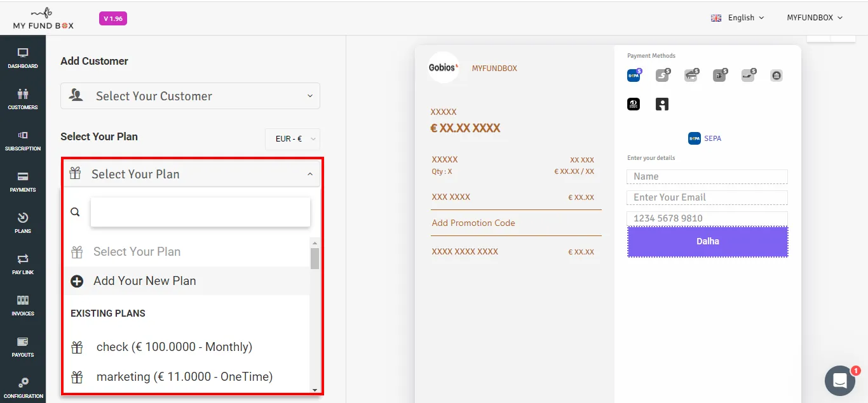The image size is (868, 403).
Task: Open Configuration in the sidebar
Action: (23, 388)
